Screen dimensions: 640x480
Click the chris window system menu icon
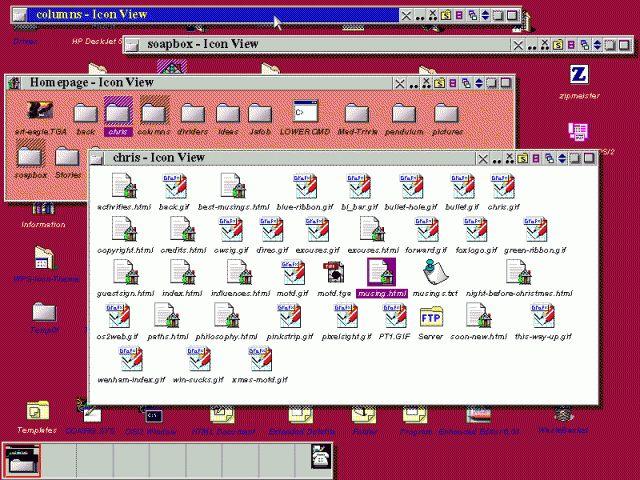98,157
